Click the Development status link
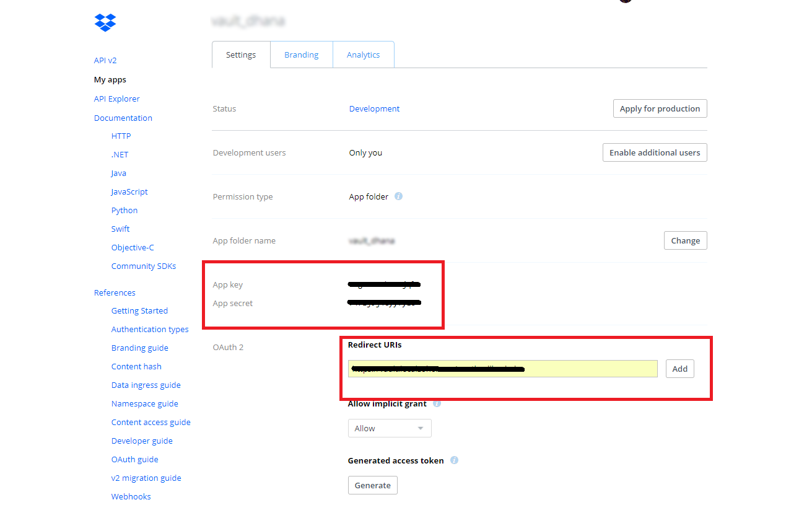 (374, 108)
